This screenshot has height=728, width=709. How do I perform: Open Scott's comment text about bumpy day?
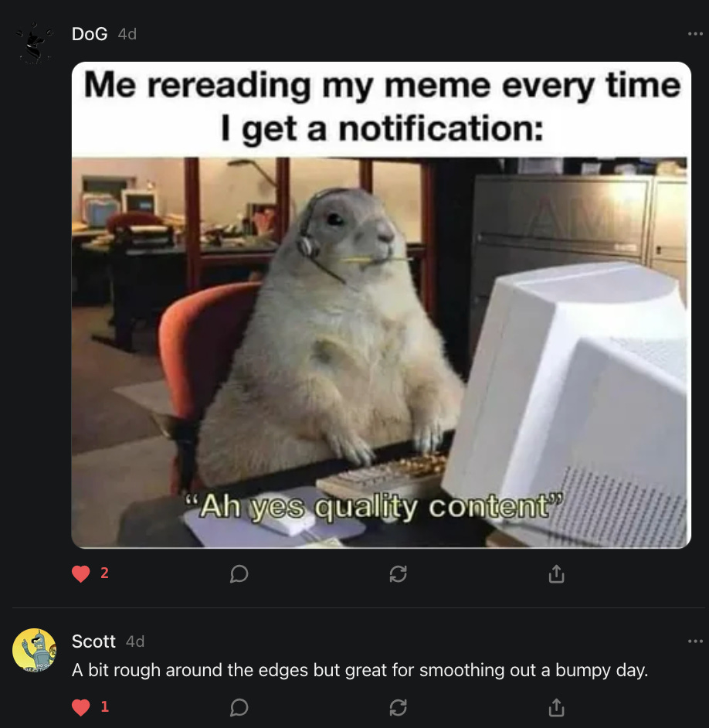tap(360, 670)
